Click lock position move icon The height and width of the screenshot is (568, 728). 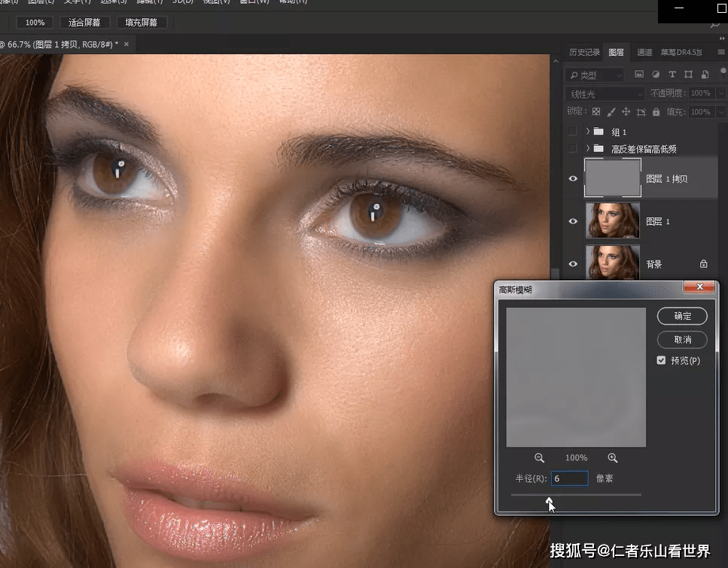(626, 112)
